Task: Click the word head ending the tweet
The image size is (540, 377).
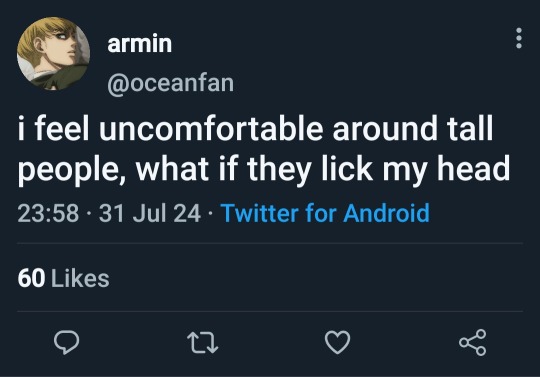Action: (x=474, y=168)
